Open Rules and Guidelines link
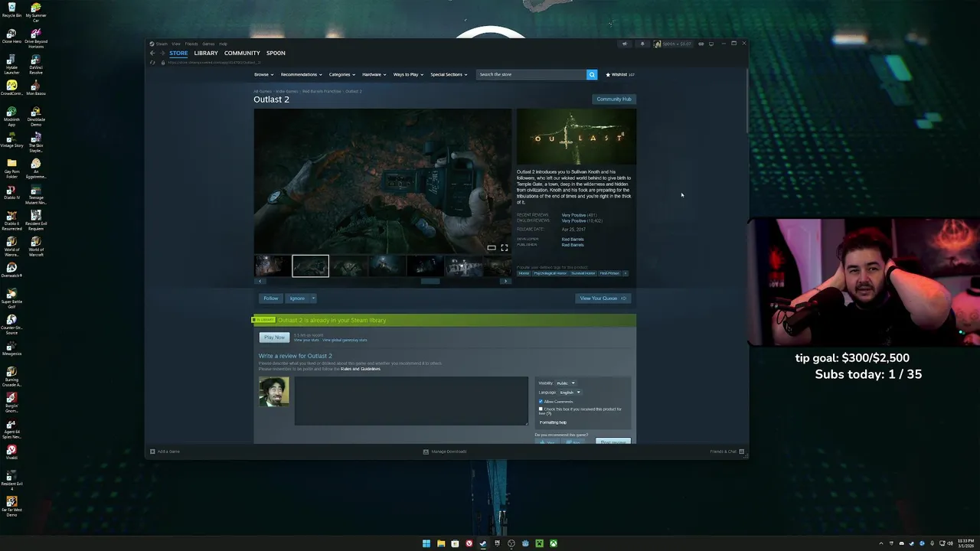 [x=361, y=369]
